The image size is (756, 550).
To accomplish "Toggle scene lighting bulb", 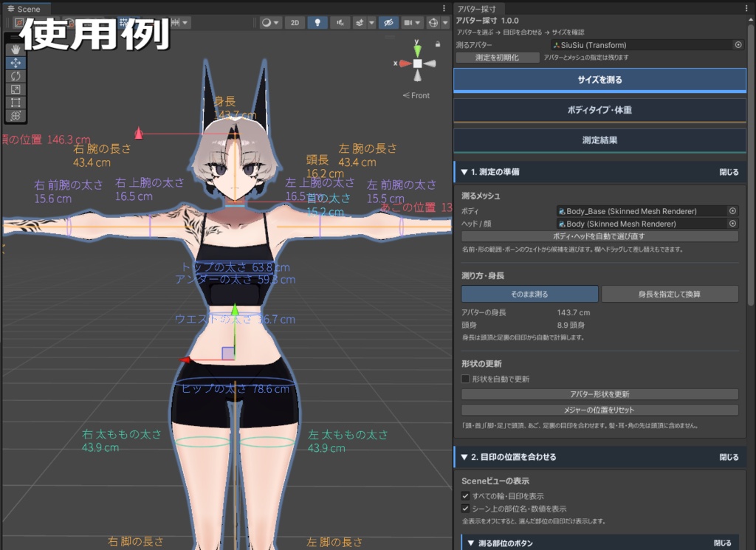I will coord(317,23).
